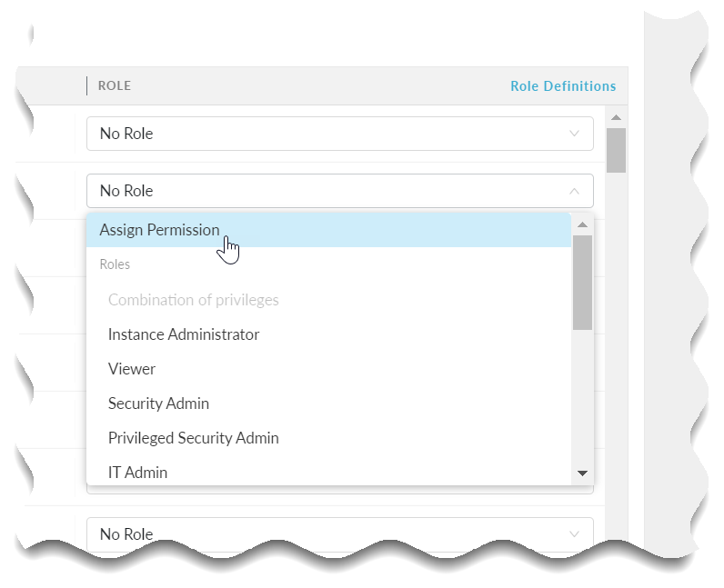Open the topmost No Role dropdown
This screenshot has width=724, height=588.
coord(339,134)
